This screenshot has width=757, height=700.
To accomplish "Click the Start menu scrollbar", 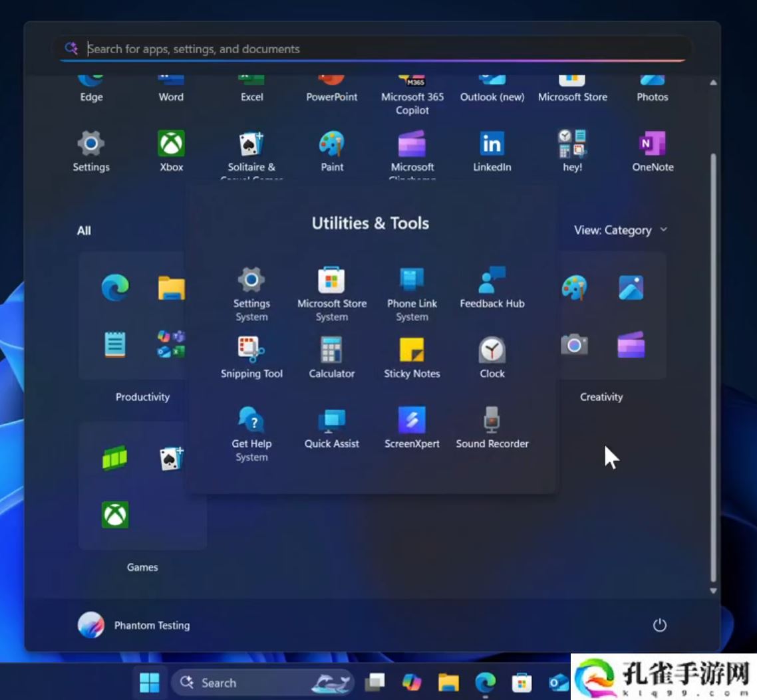I will click(x=713, y=367).
